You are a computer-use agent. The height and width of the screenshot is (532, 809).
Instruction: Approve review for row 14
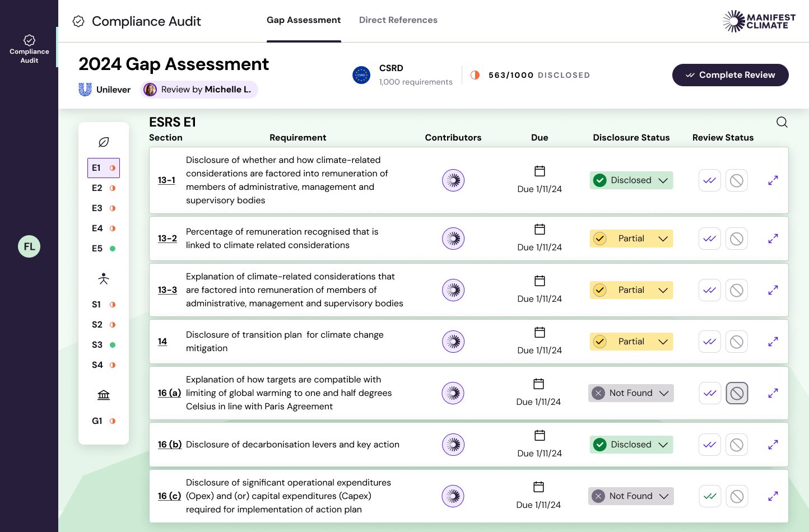click(710, 342)
